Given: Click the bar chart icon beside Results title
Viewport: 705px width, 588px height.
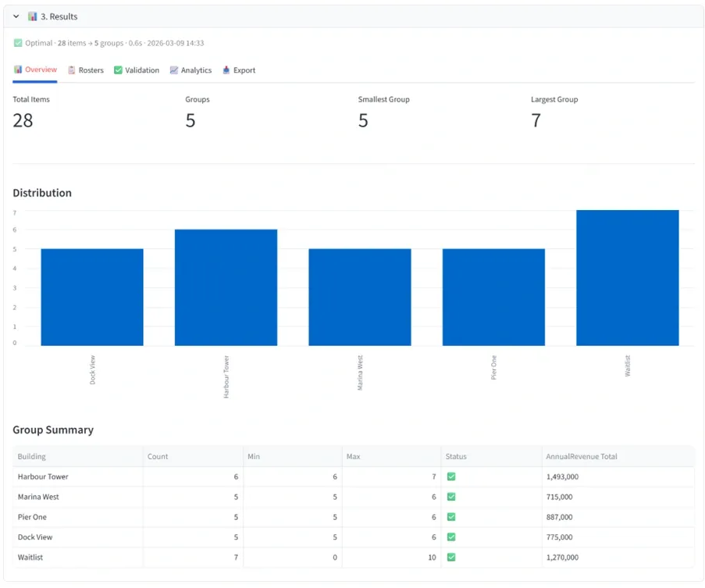Looking at the screenshot, I should [33, 16].
